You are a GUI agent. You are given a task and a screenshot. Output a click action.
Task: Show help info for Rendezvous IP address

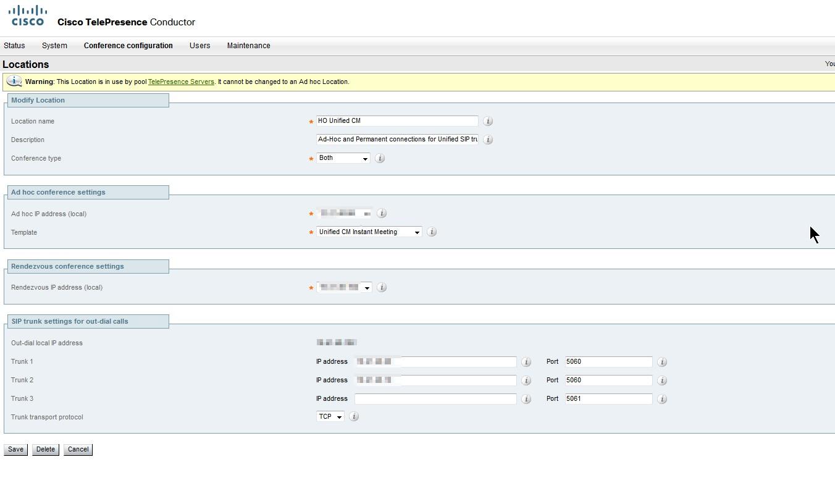click(382, 287)
